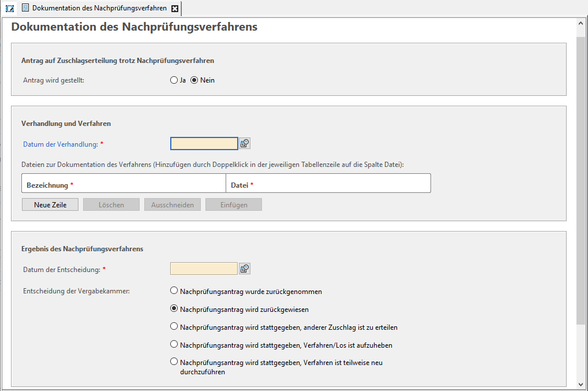Click the Löschen button
This screenshot has height=391, width=588.
(x=111, y=204)
